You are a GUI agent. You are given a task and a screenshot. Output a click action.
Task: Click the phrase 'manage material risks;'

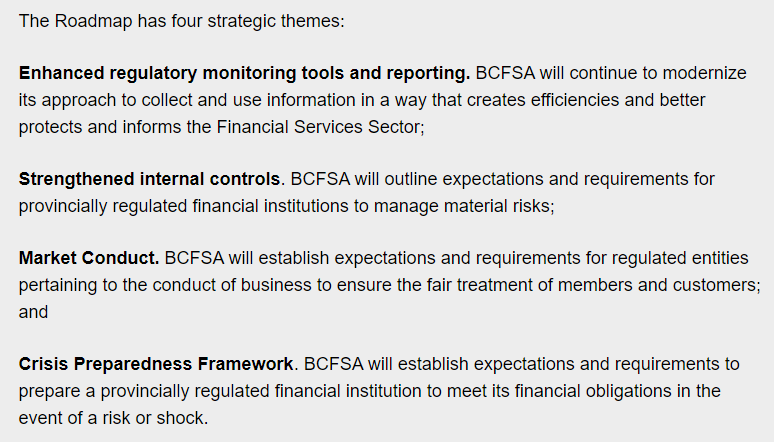[464, 206]
